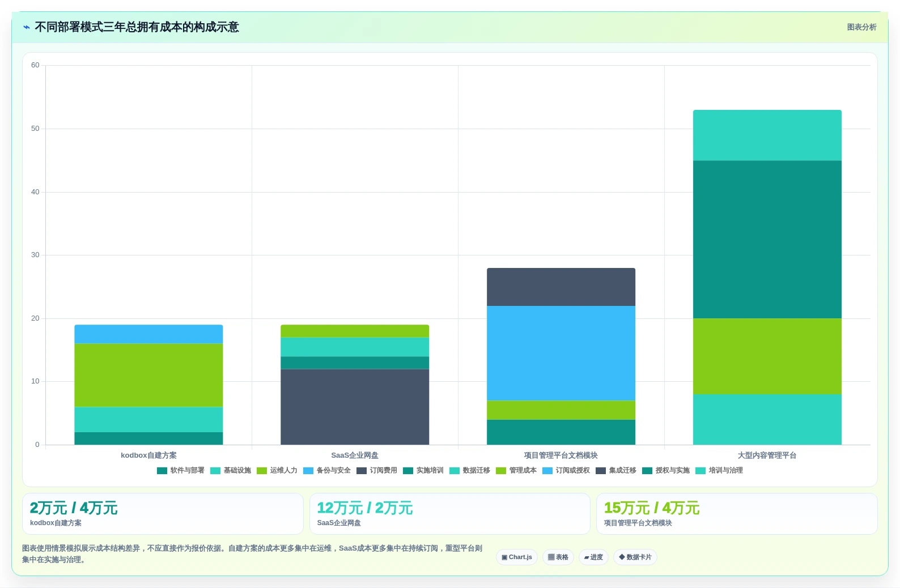Click the Chart.js tag icon

504,557
